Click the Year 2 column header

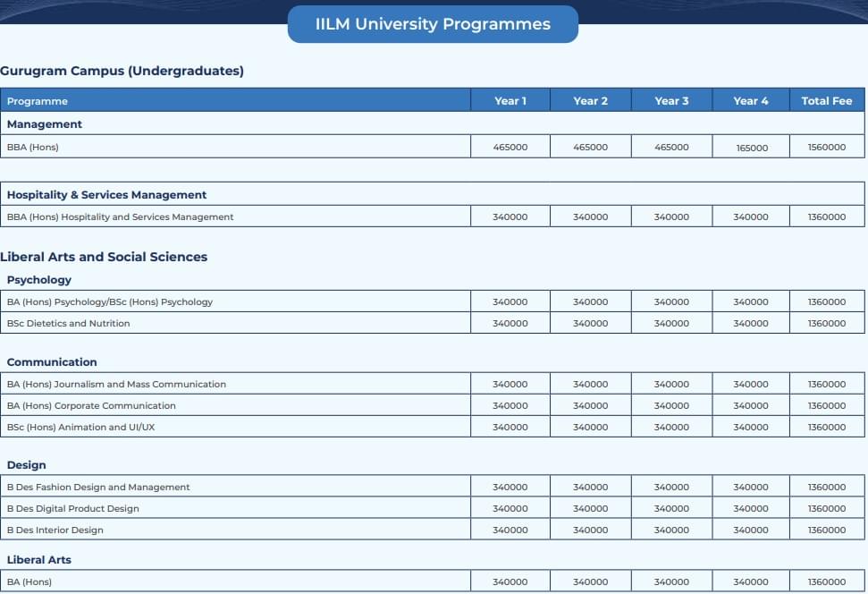(590, 101)
